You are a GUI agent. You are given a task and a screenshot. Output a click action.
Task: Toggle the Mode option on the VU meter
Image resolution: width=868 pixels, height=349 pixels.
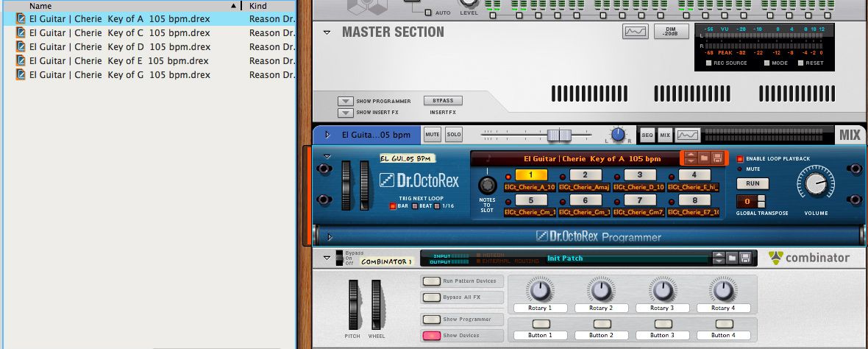point(767,63)
